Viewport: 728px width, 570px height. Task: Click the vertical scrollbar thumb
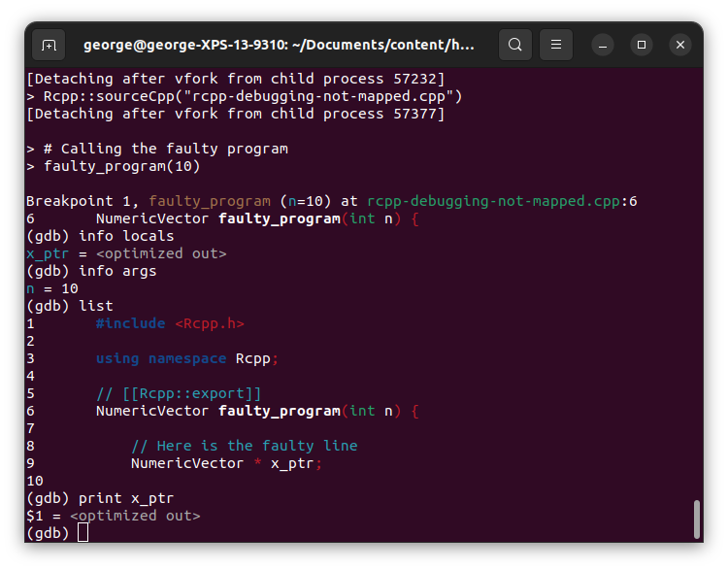point(696,519)
